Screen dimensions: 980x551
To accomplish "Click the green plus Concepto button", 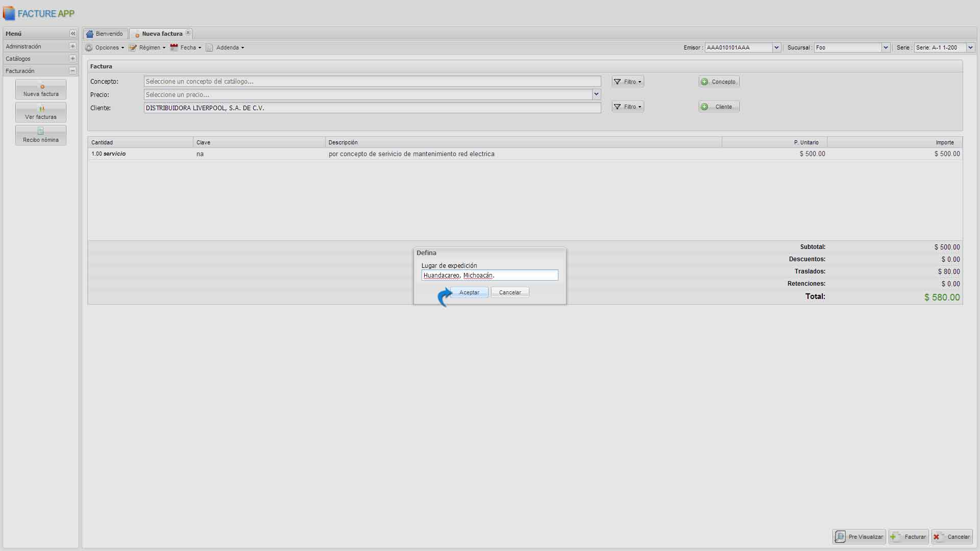I will tap(719, 82).
